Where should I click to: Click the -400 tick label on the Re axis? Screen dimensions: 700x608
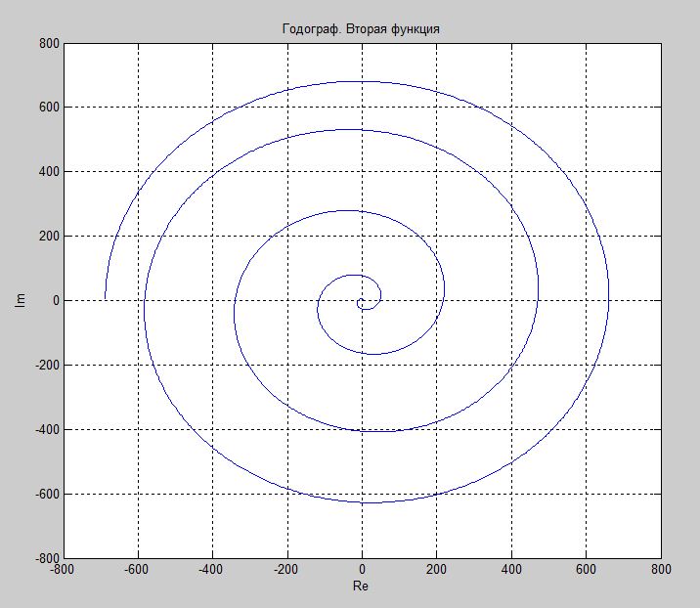tap(211, 570)
